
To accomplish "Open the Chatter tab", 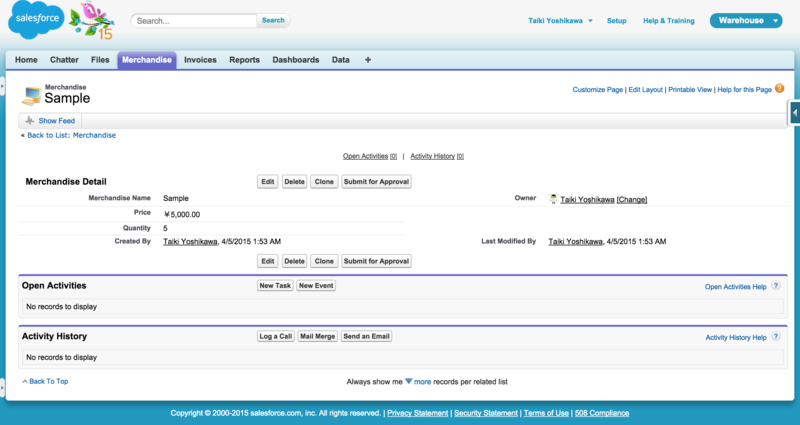I will (x=64, y=60).
